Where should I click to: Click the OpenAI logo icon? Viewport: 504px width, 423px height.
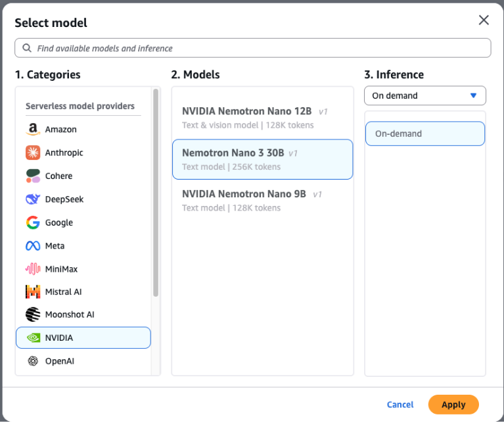pos(33,361)
